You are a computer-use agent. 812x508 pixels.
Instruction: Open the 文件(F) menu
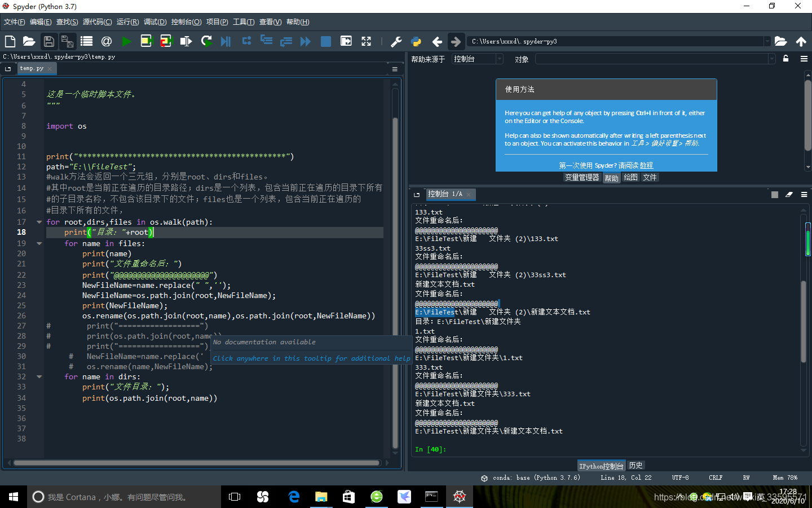tap(15, 22)
